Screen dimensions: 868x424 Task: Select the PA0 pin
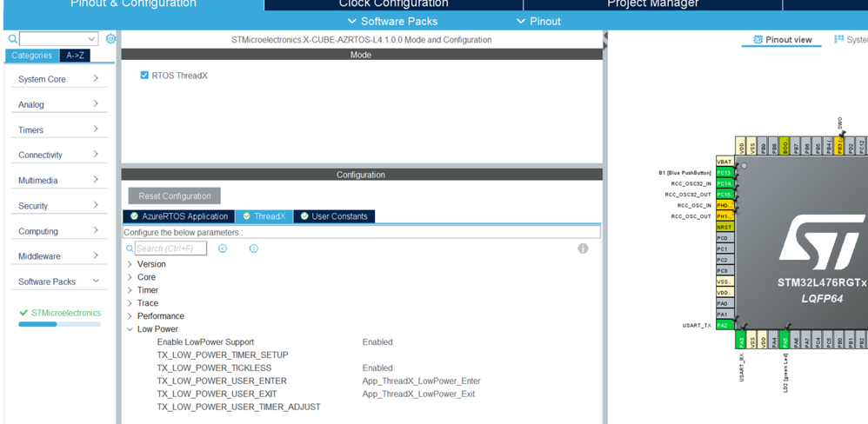tap(725, 303)
